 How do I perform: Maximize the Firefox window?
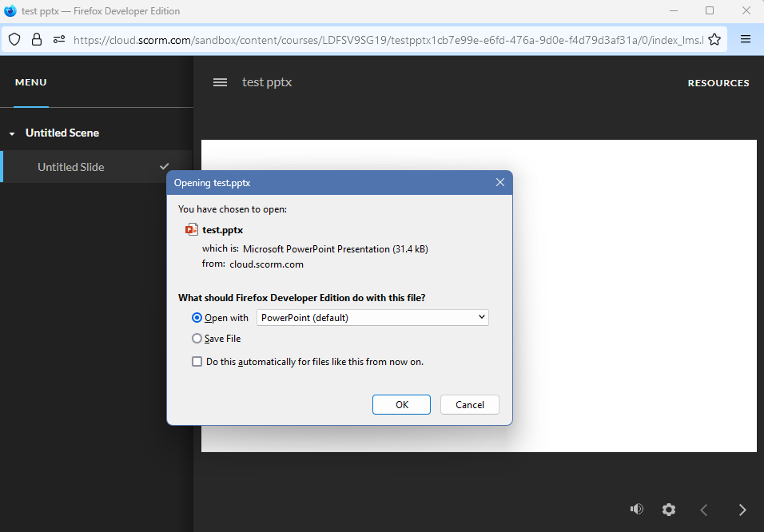710,10
